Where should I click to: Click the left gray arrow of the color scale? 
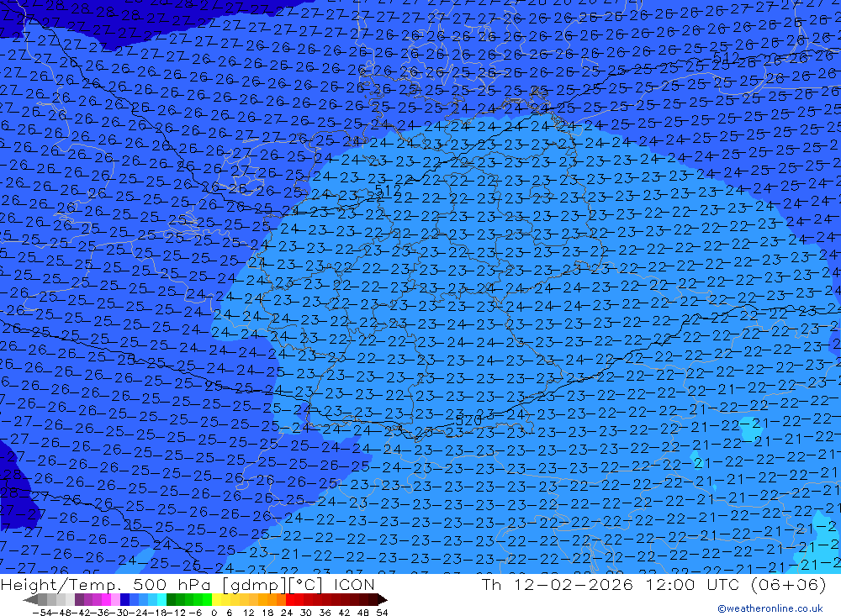click(x=30, y=600)
